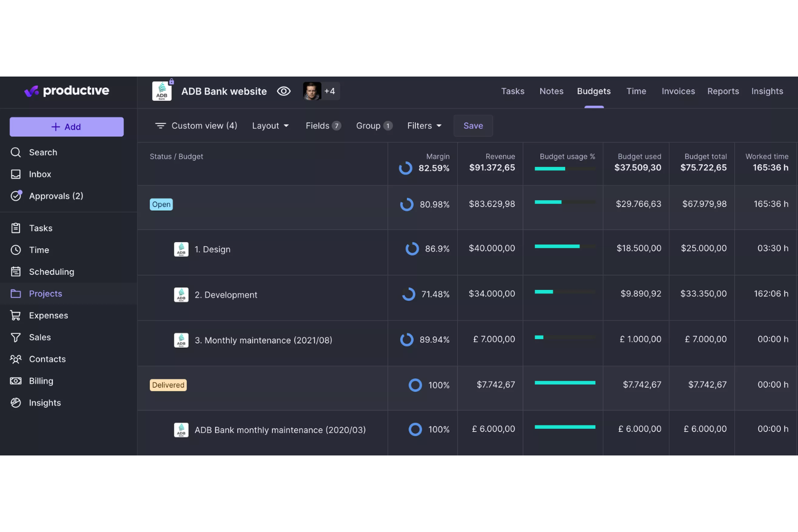798x532 pixels.
Task: Click the Contacts people icon
Action: tap(16, 359)
